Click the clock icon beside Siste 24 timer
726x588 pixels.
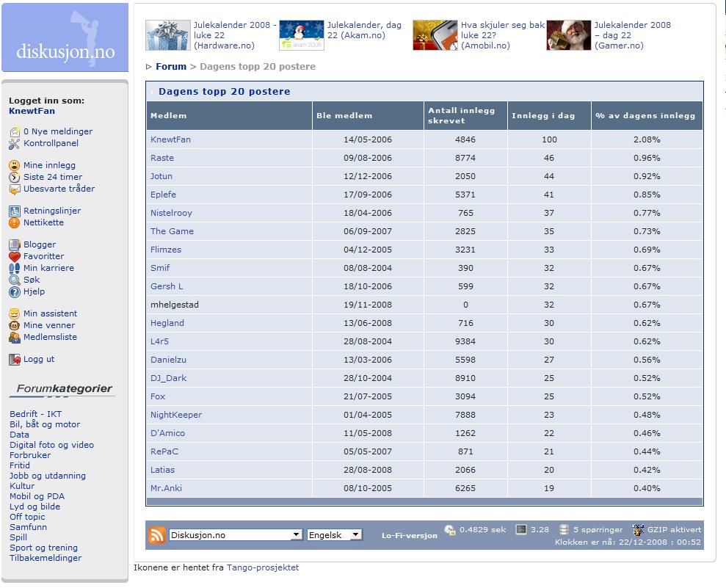(x=15, y=177)
